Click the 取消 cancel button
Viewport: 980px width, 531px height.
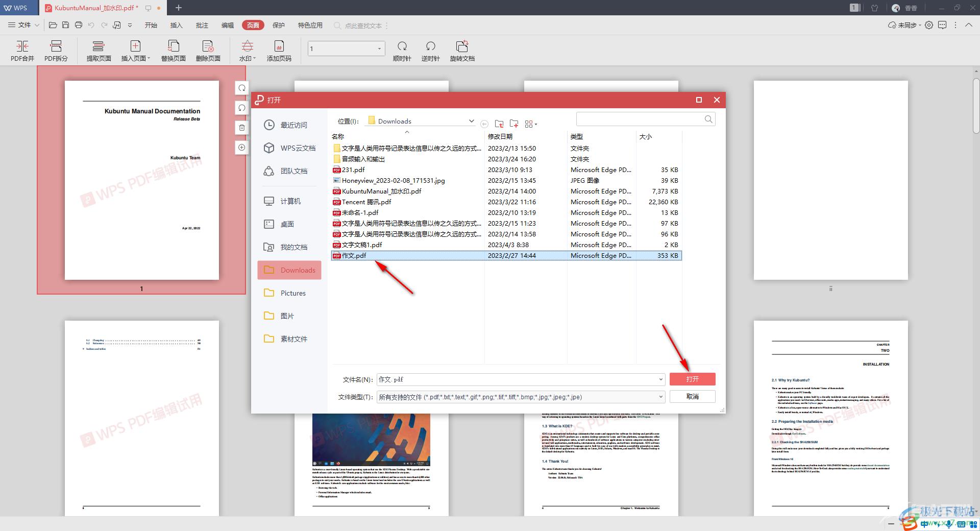[x=692, y=397]
